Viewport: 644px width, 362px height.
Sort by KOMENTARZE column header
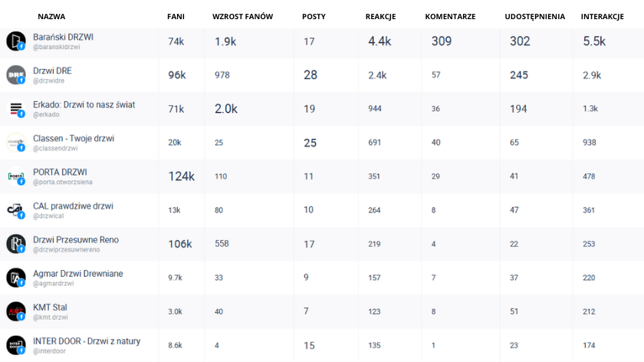450,17
